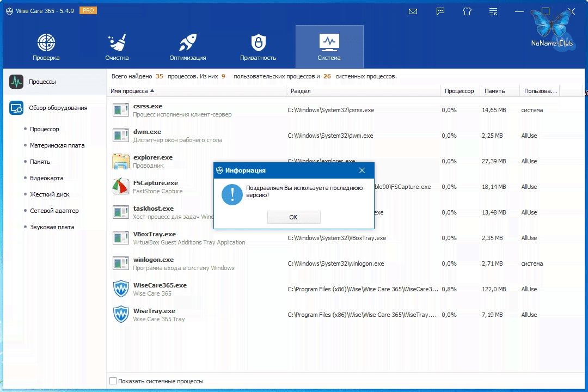Select the VBoxTray.exe process name
This screenshot has height=392, width=588.
coord(155,234)
